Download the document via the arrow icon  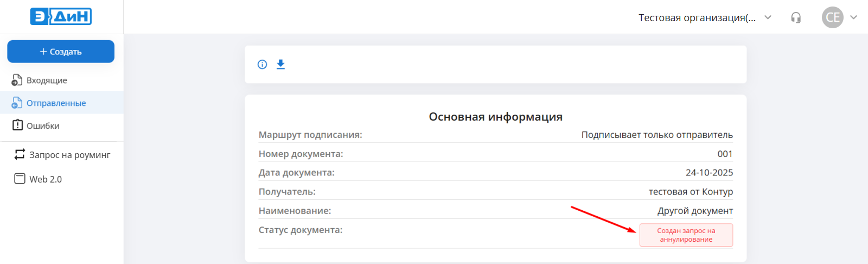[280, 65]
